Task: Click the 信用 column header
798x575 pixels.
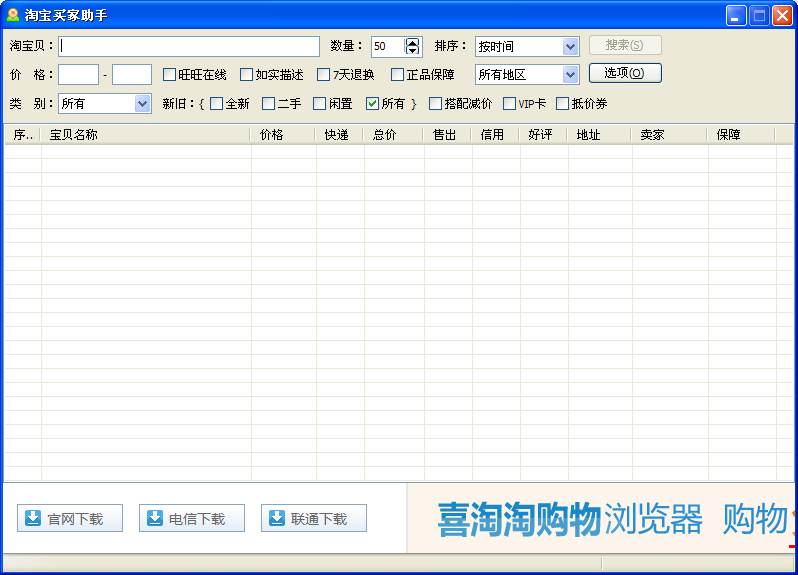Action: pos(495,135)
